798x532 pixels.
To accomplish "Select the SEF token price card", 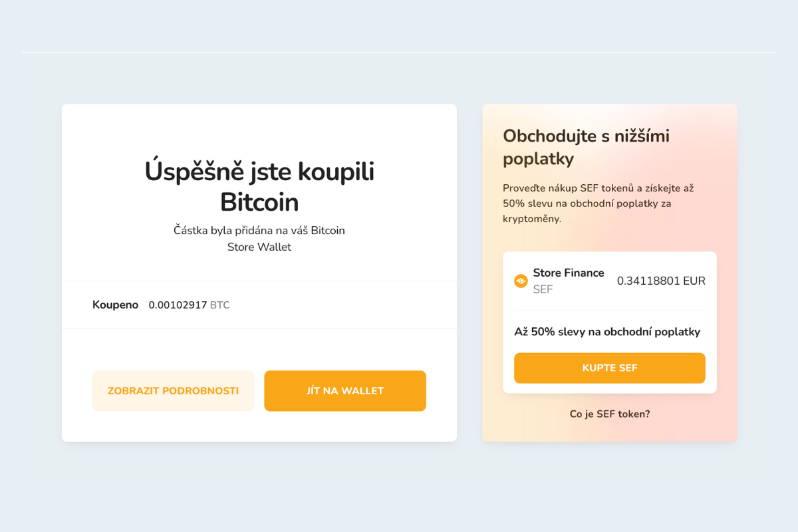I will point(609,323).
